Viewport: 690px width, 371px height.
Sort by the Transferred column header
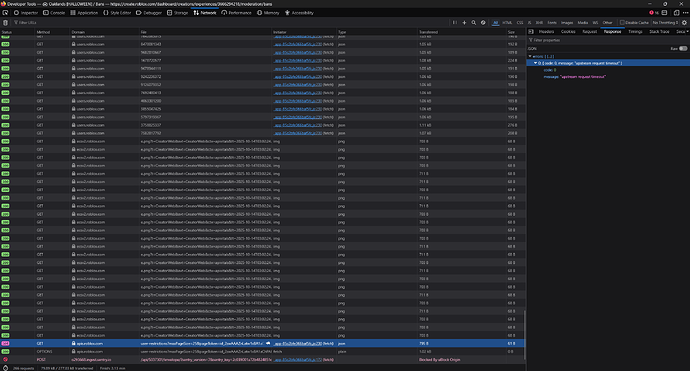click(x=462, y=32)
